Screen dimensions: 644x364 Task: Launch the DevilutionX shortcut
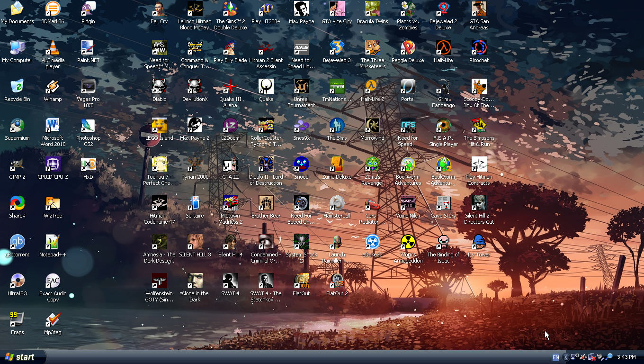click(195, 86)
